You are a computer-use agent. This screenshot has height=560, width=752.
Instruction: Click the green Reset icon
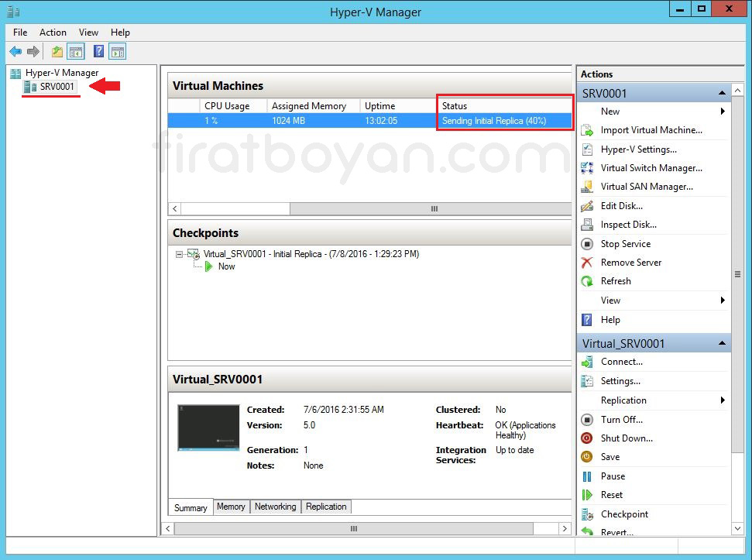(587, 495)
